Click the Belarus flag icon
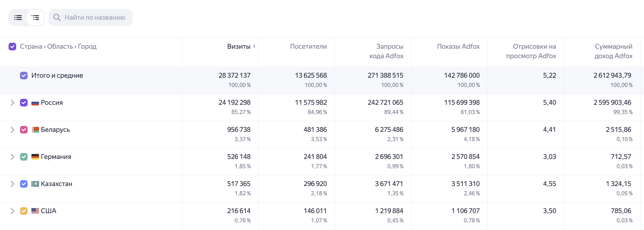 pos(35,130)
